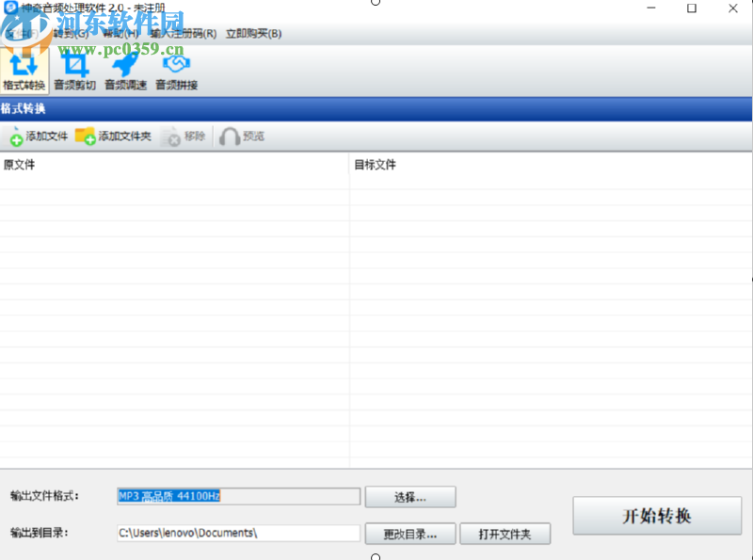Viewport: 753px width, 560px height.
Task: Click the 更改目录... change directory button
Action: click(409, 533)
